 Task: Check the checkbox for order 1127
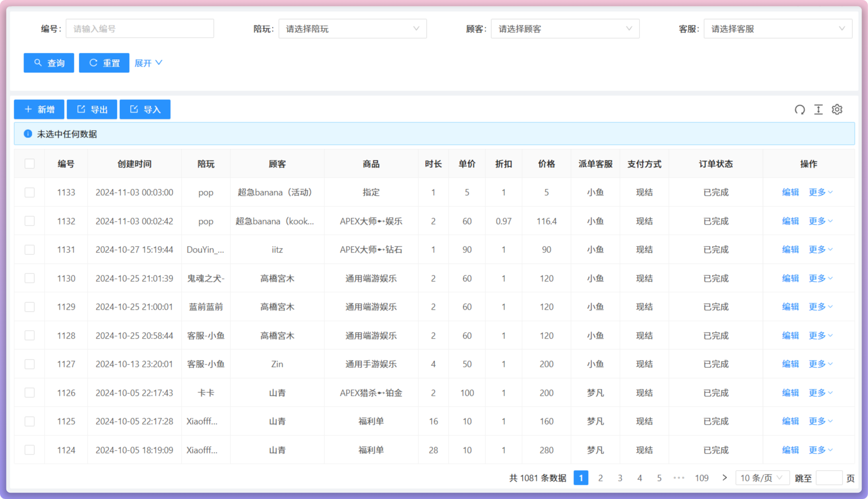click(x=29, y=364)
